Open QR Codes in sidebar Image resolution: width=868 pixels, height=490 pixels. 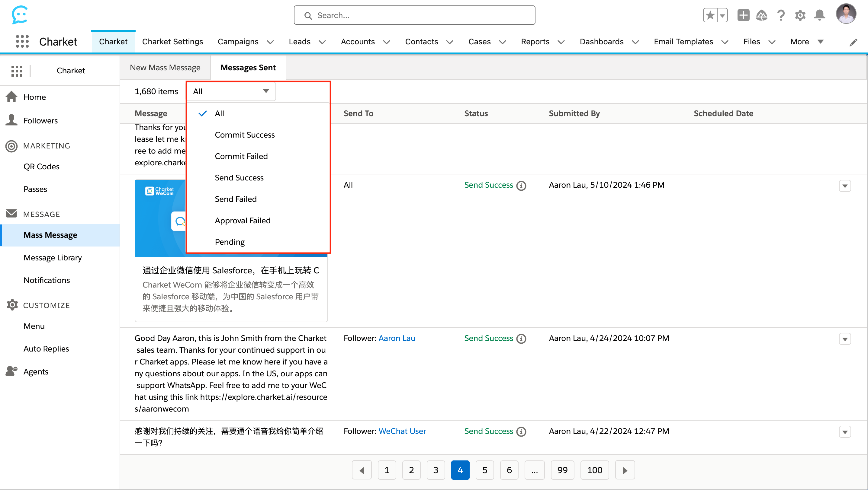[41, 167]
